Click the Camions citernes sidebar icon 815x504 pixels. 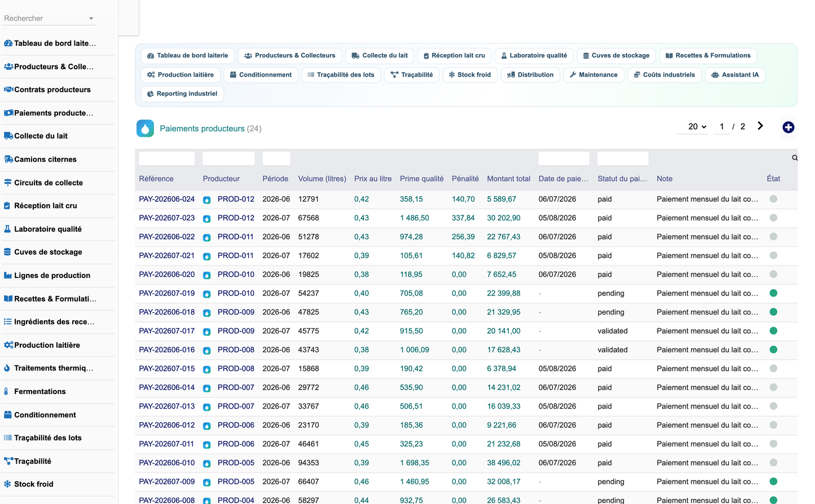tap(8, 159)
